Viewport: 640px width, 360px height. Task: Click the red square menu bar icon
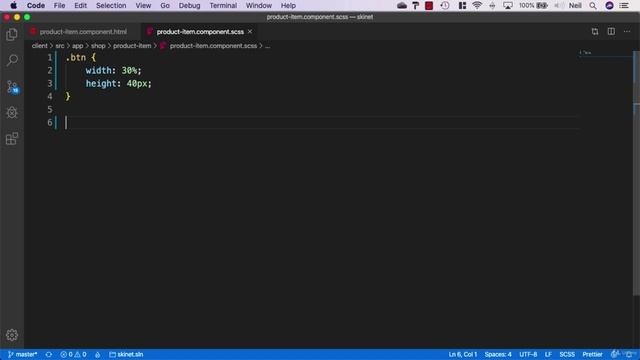[x=429, y=5]
